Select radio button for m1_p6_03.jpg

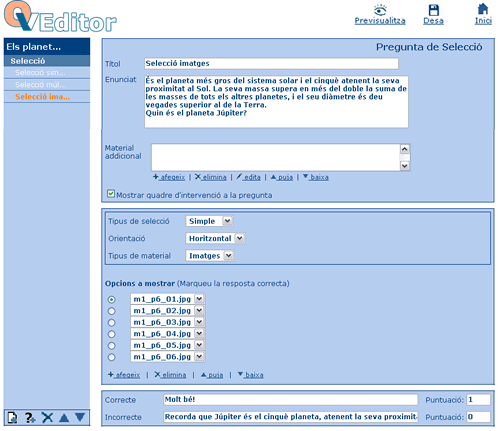[x=112, y=323]
